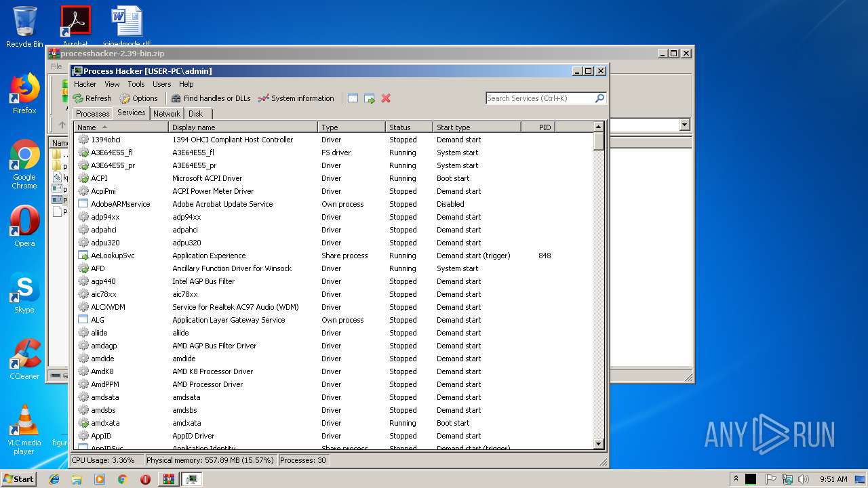This screenshot has height=488, width=868.
Task: Select the AmdK8 driver icon
Action: point(83,371)
